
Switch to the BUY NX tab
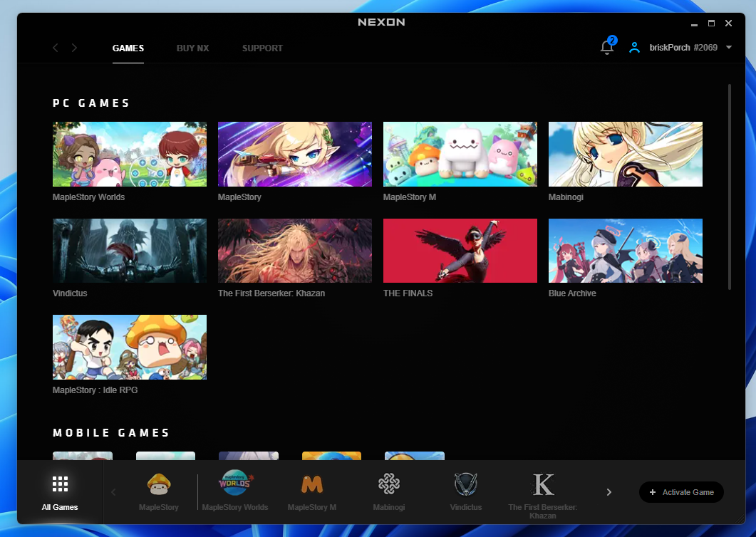click(193, 48)
